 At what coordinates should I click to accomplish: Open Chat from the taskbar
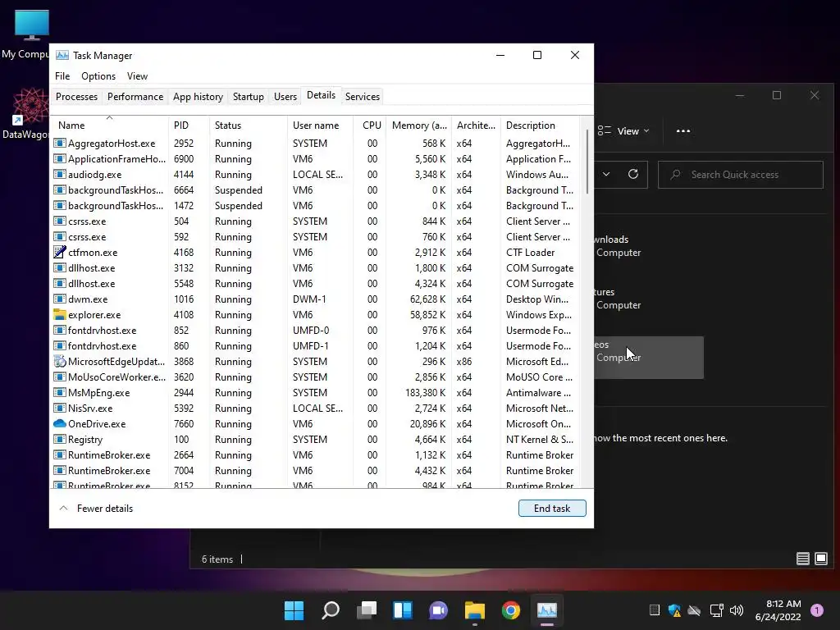[438, 610]
